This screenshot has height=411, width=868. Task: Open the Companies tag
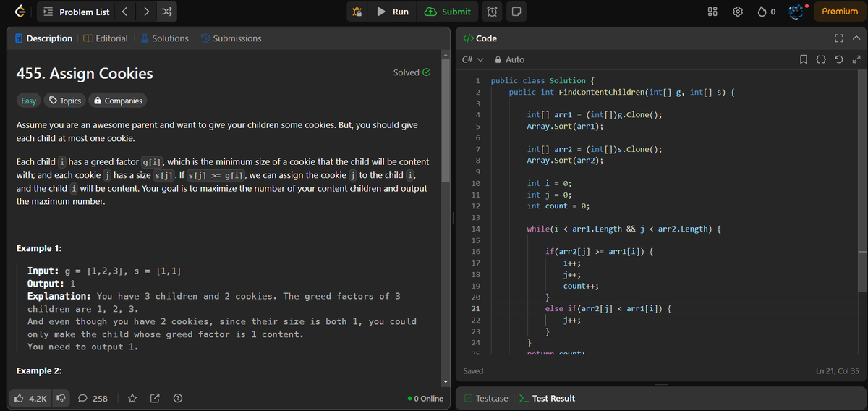click(118, 101)
